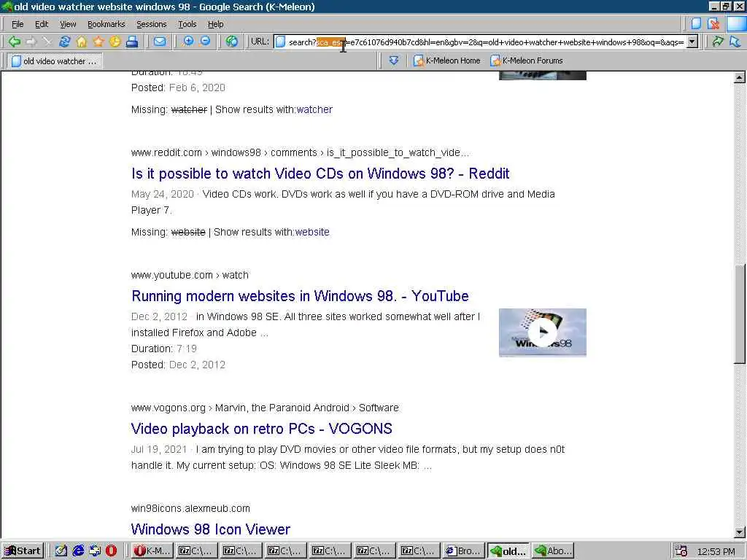Click the active 'old...' taskbar button

point(508,551)
